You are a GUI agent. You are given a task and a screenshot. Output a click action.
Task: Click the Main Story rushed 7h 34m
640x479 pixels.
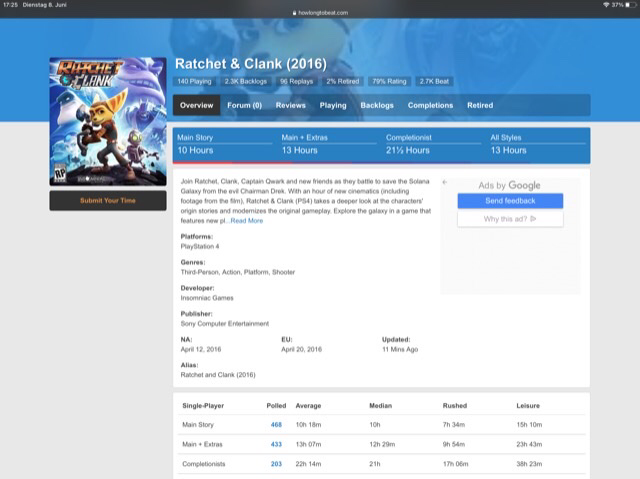pyautogui.click(x=454, y=425)
